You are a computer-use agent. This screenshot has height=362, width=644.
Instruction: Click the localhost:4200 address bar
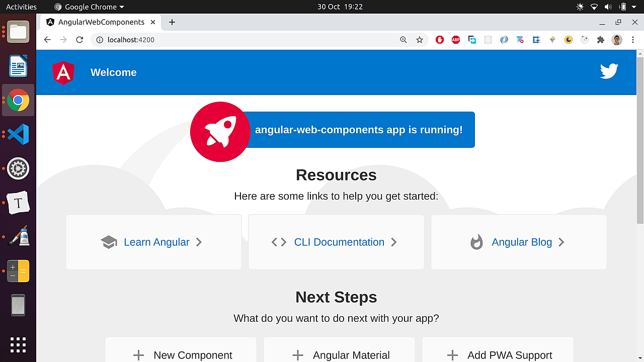click(x=131, y=40)
